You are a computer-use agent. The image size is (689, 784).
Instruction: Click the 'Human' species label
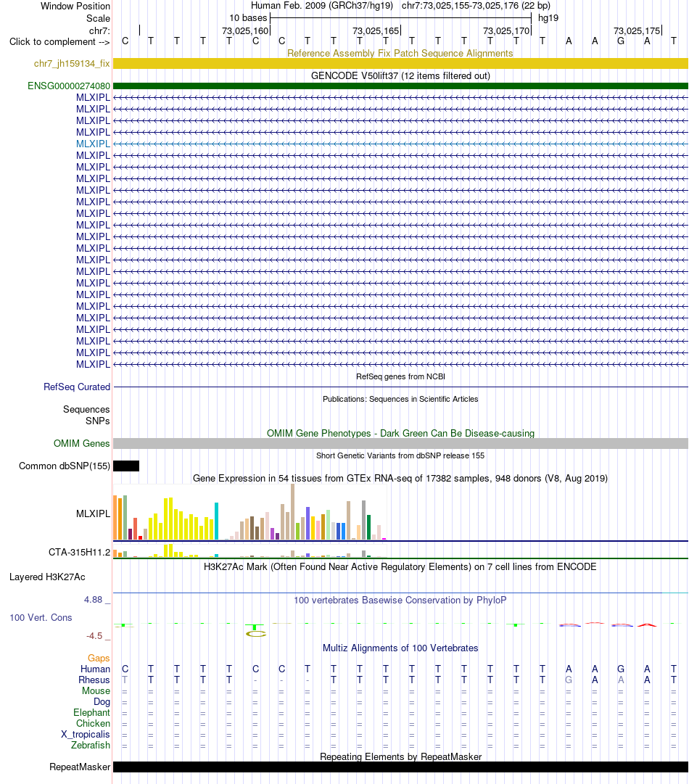coord(95,669)
